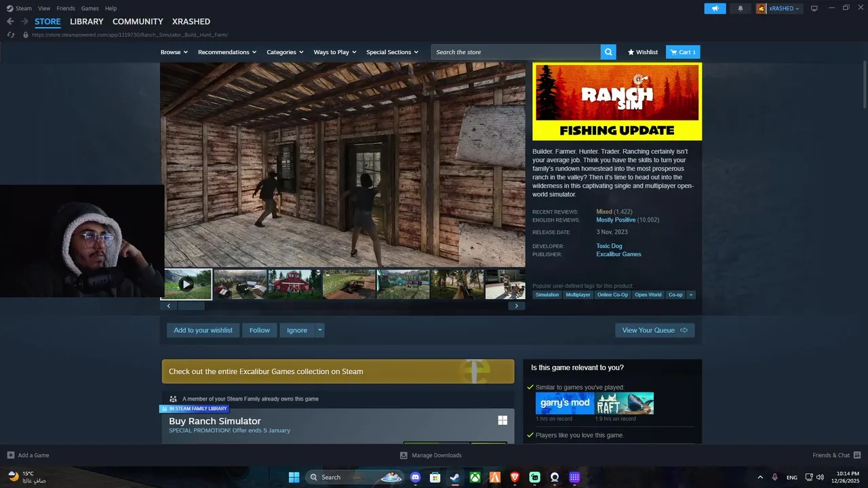Select the Simulation tag
Screen dimensions: 868x488
click(547, 295)
